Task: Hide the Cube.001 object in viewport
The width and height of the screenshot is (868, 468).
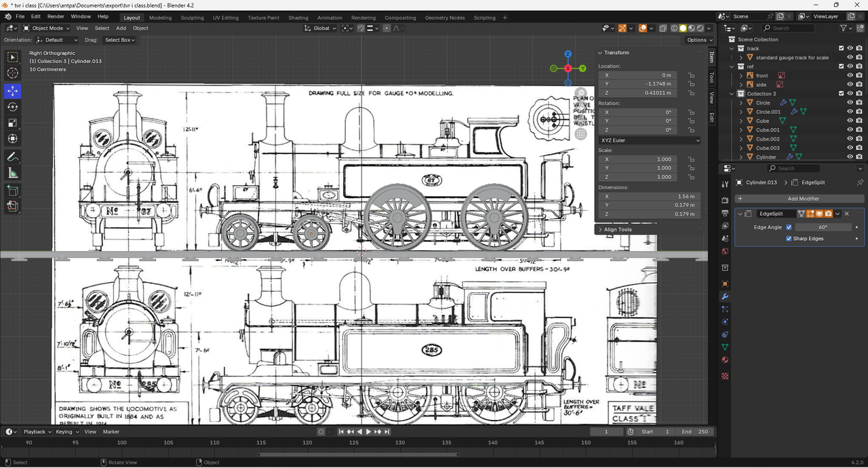Action: pos(850,130)
